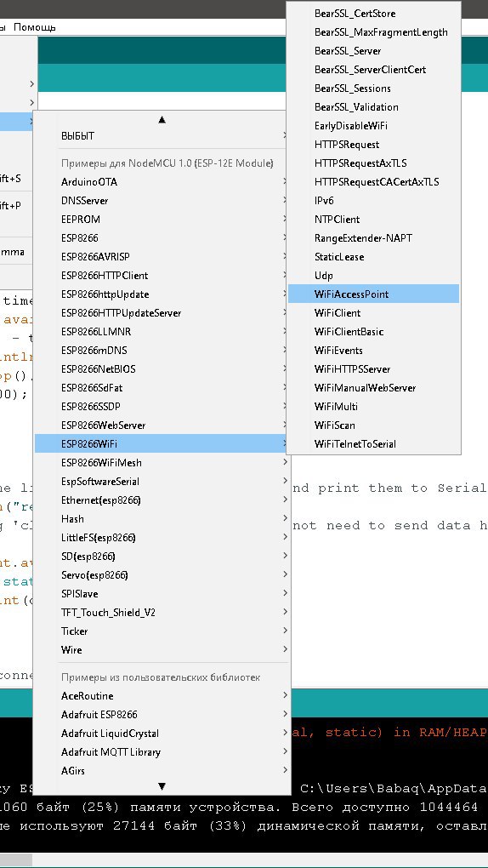Open AGirs library examples
This screenshot has height=868, width=488.
[162, 771]
